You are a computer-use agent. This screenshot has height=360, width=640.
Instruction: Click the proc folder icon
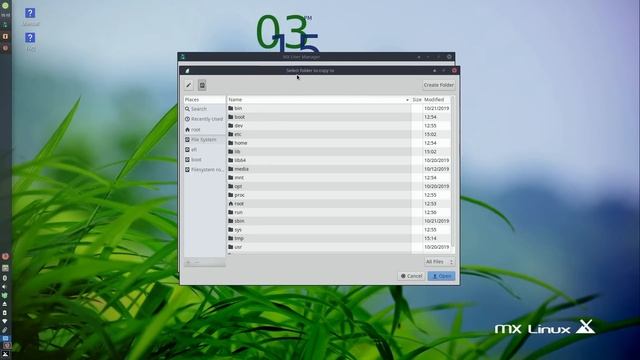coord(231,195)
